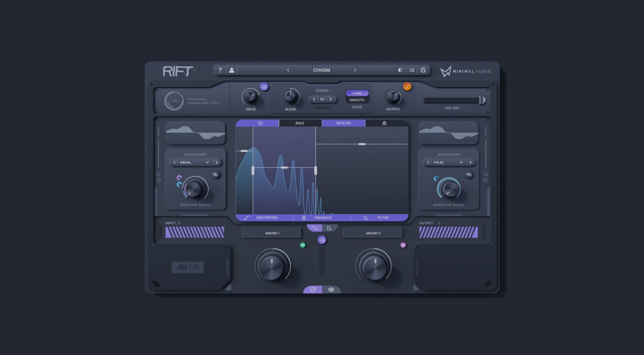
Task: Toggle dark/light theme with the contrast icon
Action: pyautogui.click(x=400, y=70)
